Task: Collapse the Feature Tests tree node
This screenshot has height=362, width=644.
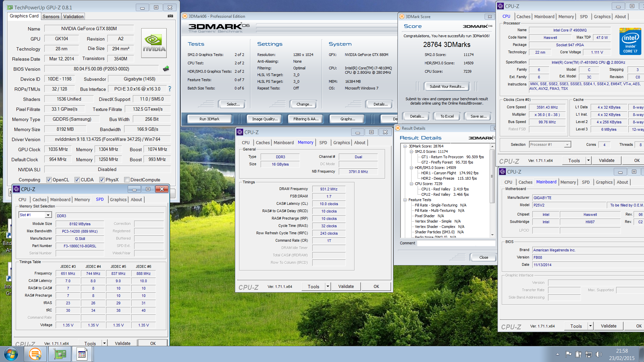Action: (405, 200)
